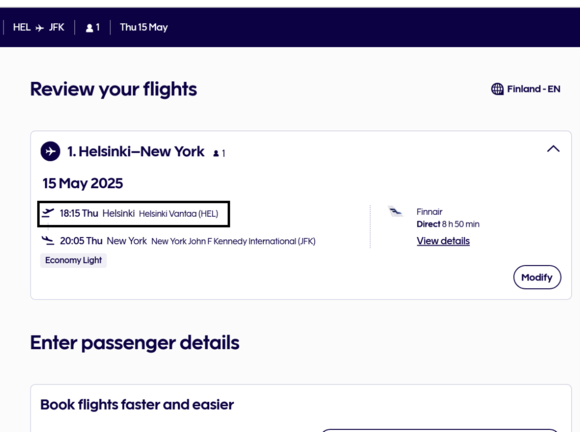Click the passenger icon in the top bar
This screenshot has width=580, height=432.
click(89, 28)
